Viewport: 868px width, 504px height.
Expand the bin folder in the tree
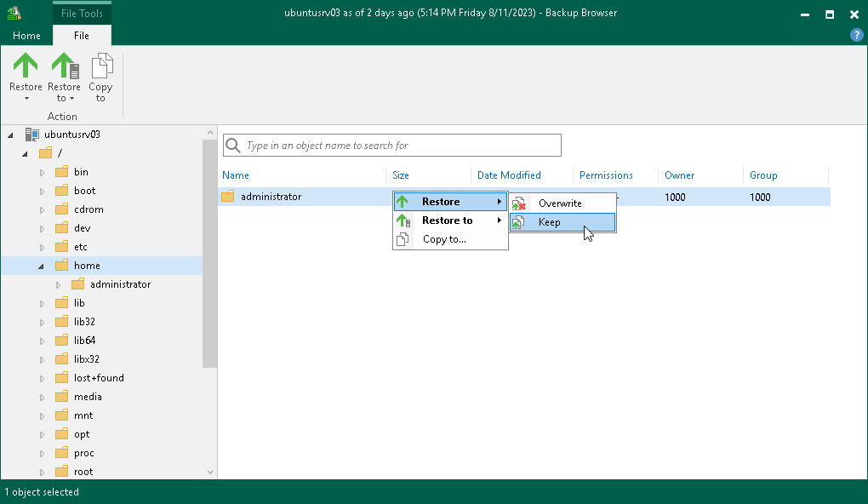(x=41, y=171)
